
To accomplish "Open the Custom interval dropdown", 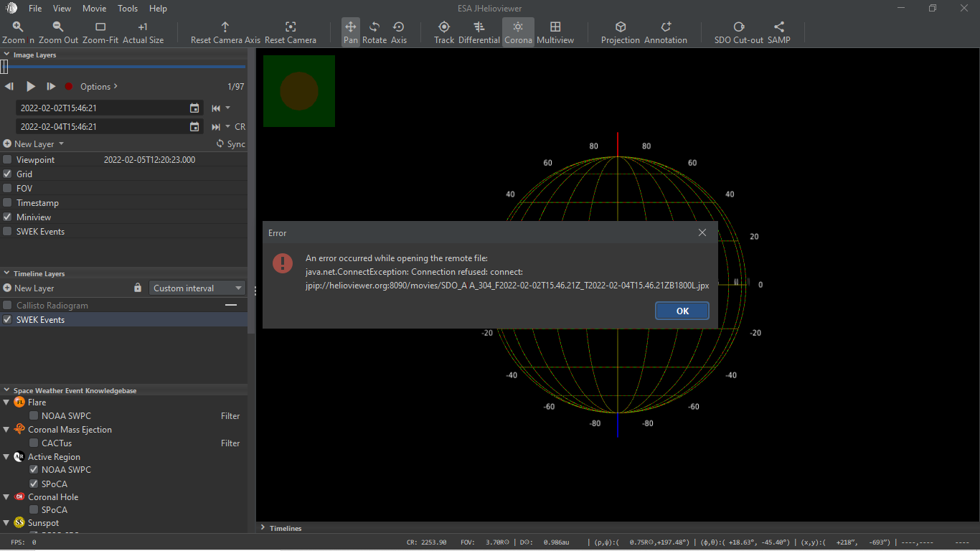I will tap(197, 288).
